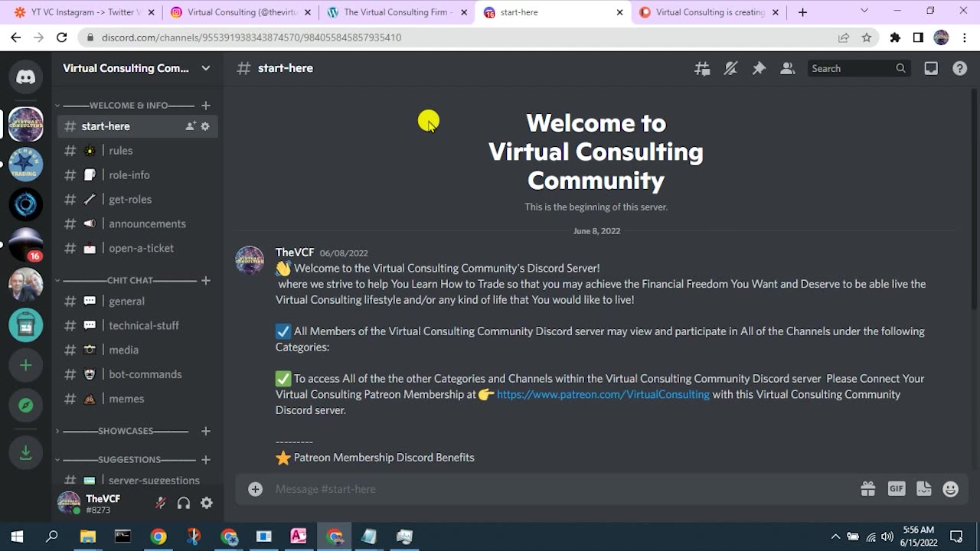Switch to Virtual Consulting is creating tab
980x551 pixels.
click(708, 12)
